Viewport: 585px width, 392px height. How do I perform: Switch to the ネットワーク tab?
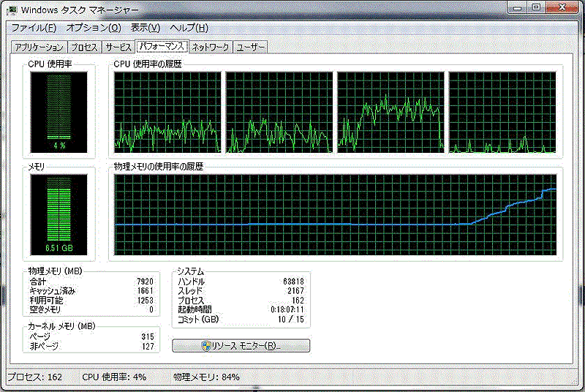click(211, 48)
